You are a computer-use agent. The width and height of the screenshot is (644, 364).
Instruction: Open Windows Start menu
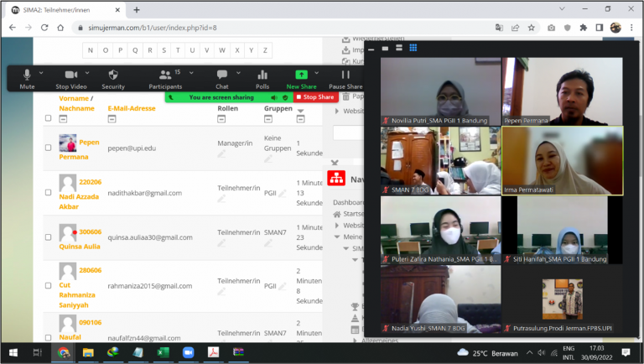pos(13,352)
